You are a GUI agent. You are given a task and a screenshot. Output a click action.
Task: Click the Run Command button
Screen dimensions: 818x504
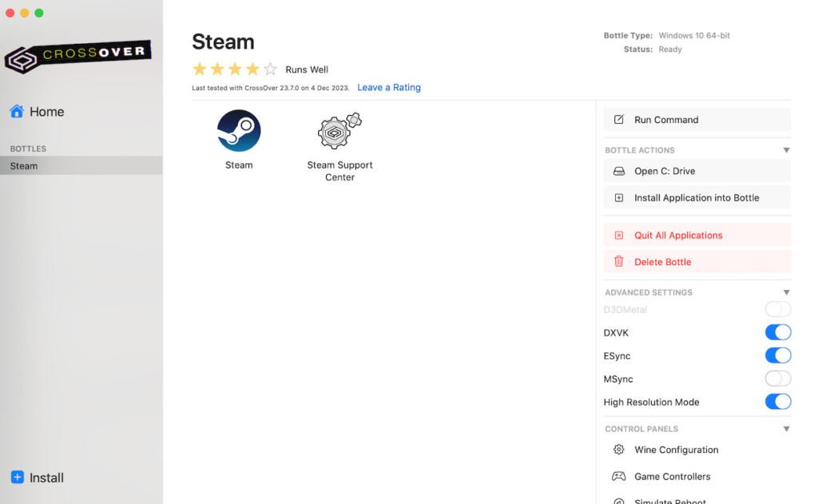click(697, 120)
